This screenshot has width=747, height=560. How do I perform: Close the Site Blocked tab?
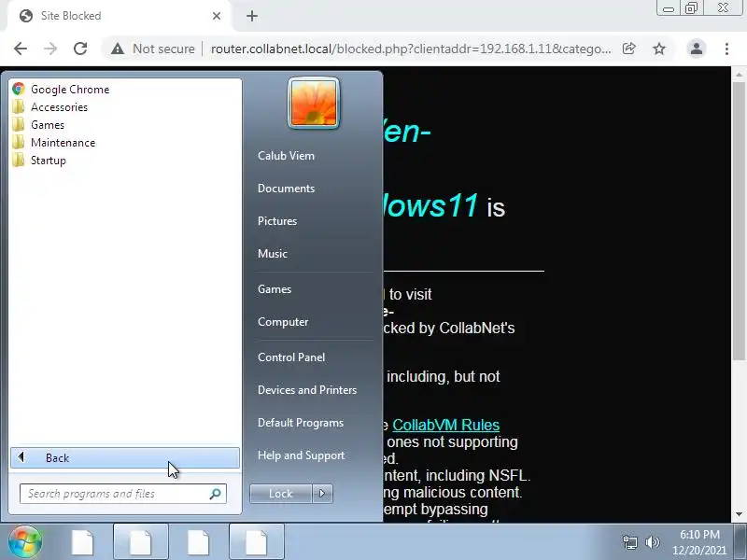click(x=217, y=16)
